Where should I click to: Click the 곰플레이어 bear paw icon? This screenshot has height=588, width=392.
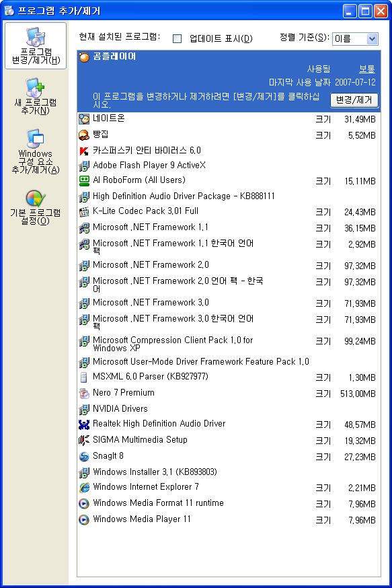84,57
